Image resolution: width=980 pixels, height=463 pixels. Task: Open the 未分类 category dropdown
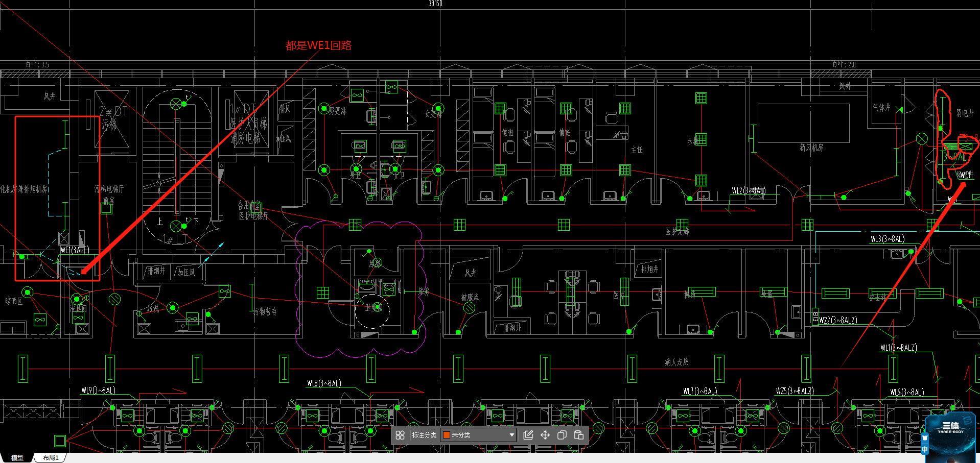pyautogui.click(x=479, y=435)
